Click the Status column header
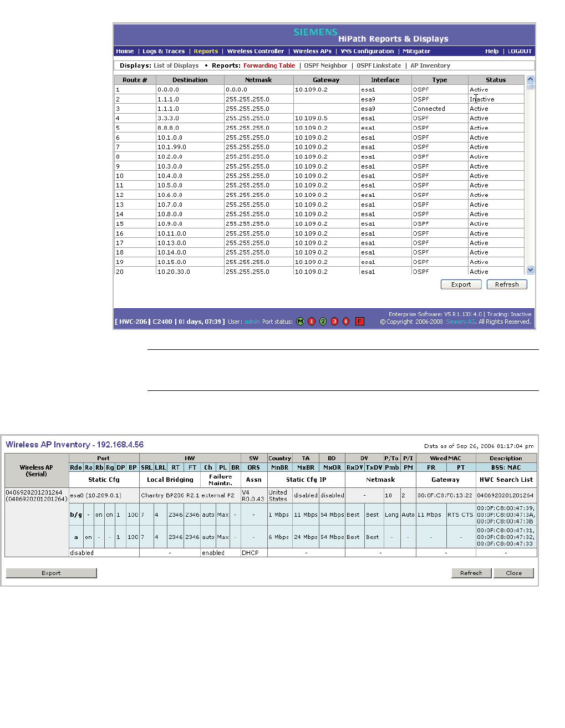Image resolution: width=565 pixels, height=728 pixels. tap(496, 80)
